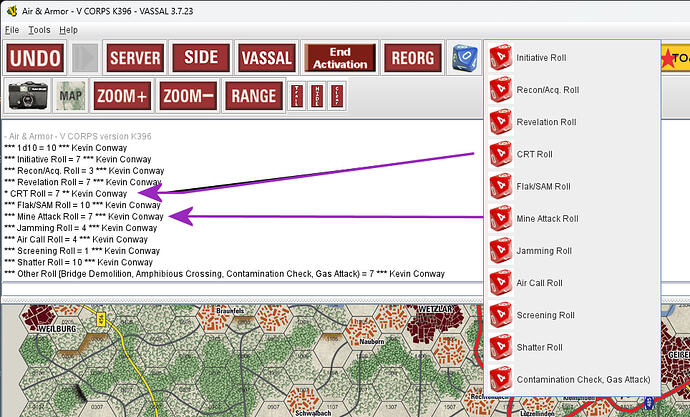
Task: Click the ZOOM- button
Action: [x=188, y=95]
